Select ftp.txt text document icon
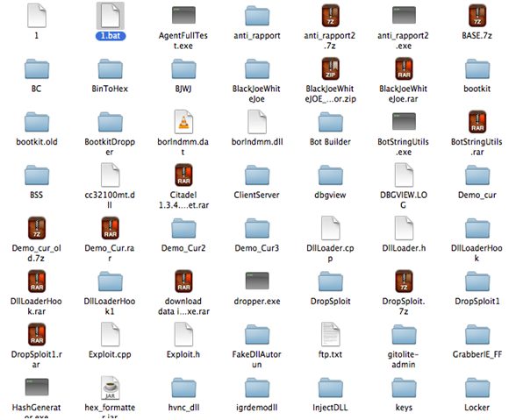Image resolution: width=509 pixels, height=420 pixels. pos(331,334)
